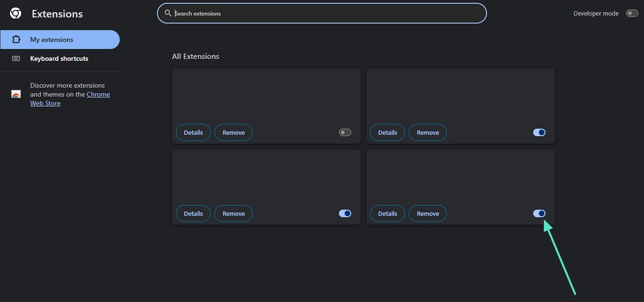Hit Remove on the fourth extension card
The width and height of the screenshot is (644, 302).
428,214
